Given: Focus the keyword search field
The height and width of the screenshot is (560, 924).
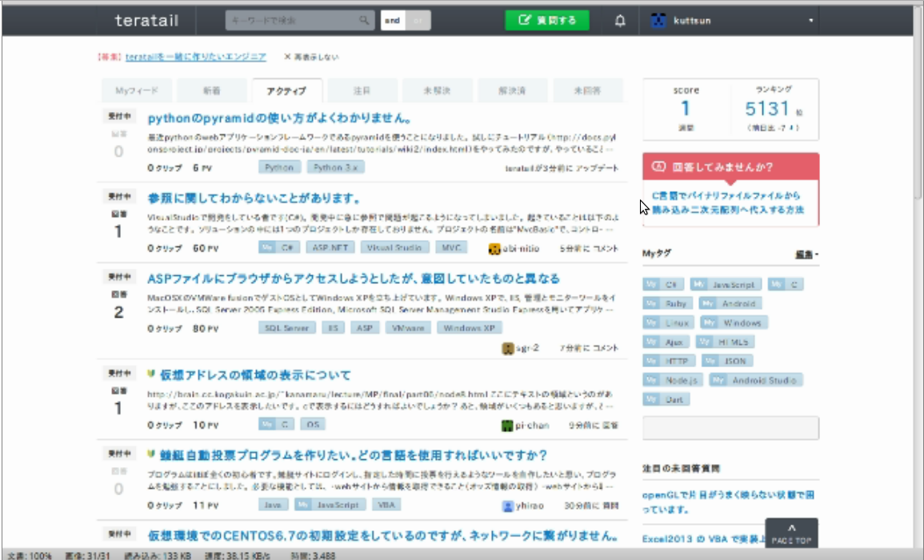Looking at the screenshot, I should pyautogui.click(x=293, y=20).
